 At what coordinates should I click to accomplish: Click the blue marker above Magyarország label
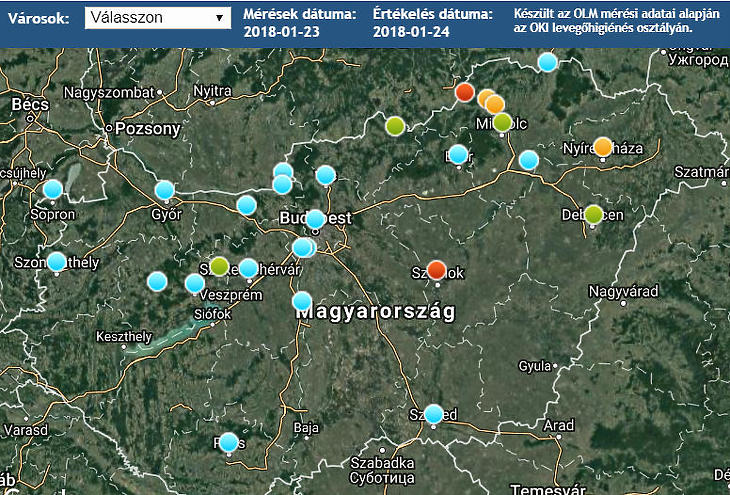point(302,301)
